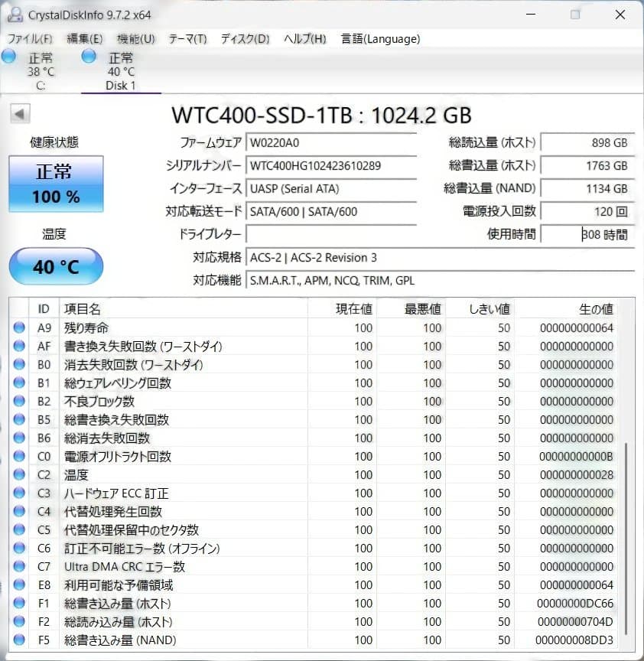Close the CrystalDiskInfo window
The width and height of the screenshot is (644, 661).
pos(620,15)
